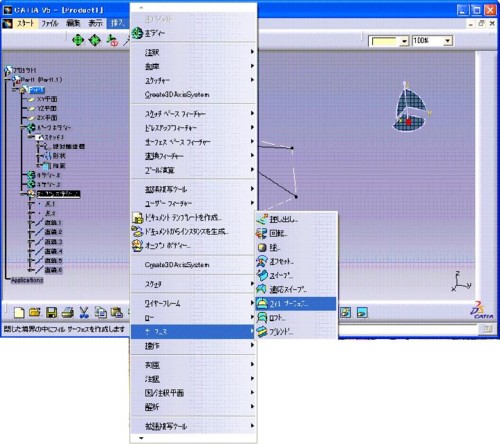
Task: Select the オフセット surface icon
Action: click(x=262, y=261)
